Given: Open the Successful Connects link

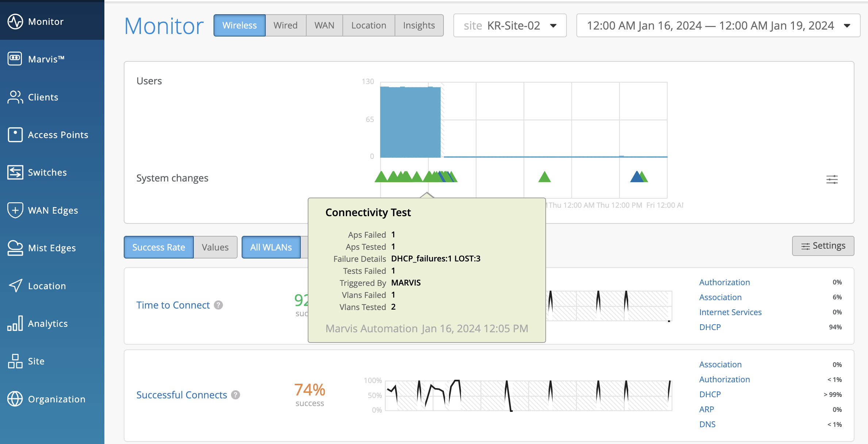Looking at the screenshot, I should [181, 395].
